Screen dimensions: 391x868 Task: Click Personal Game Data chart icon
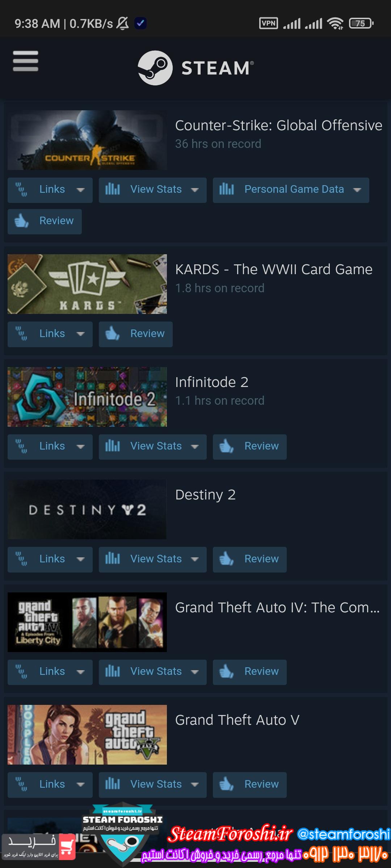pos(227,189)
